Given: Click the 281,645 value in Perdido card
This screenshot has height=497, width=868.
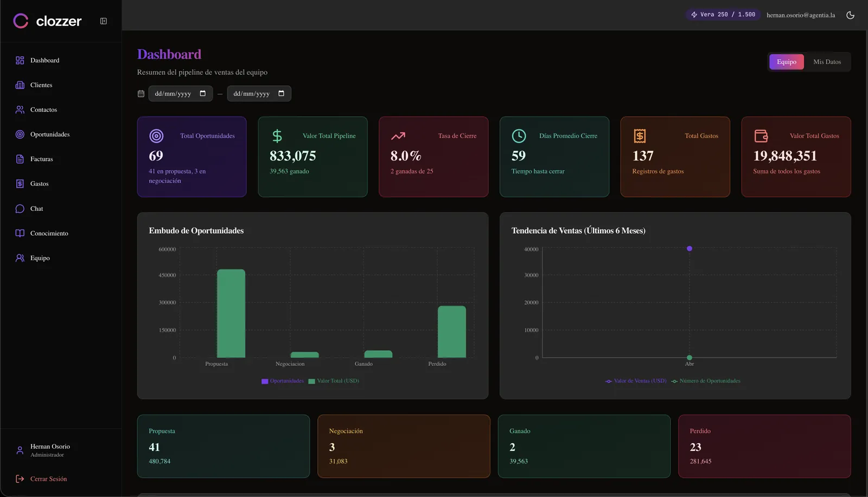Looking at the screenshot, I should pos(700,462).
